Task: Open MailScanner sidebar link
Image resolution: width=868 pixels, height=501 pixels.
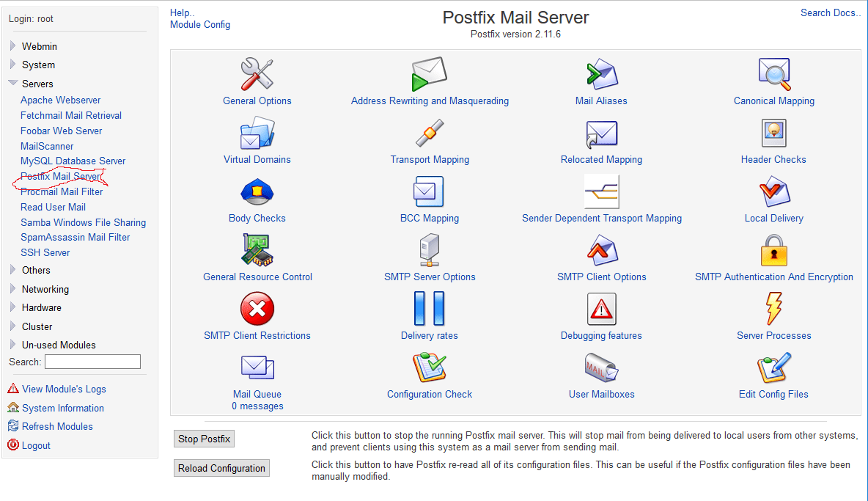Action: 46,146
